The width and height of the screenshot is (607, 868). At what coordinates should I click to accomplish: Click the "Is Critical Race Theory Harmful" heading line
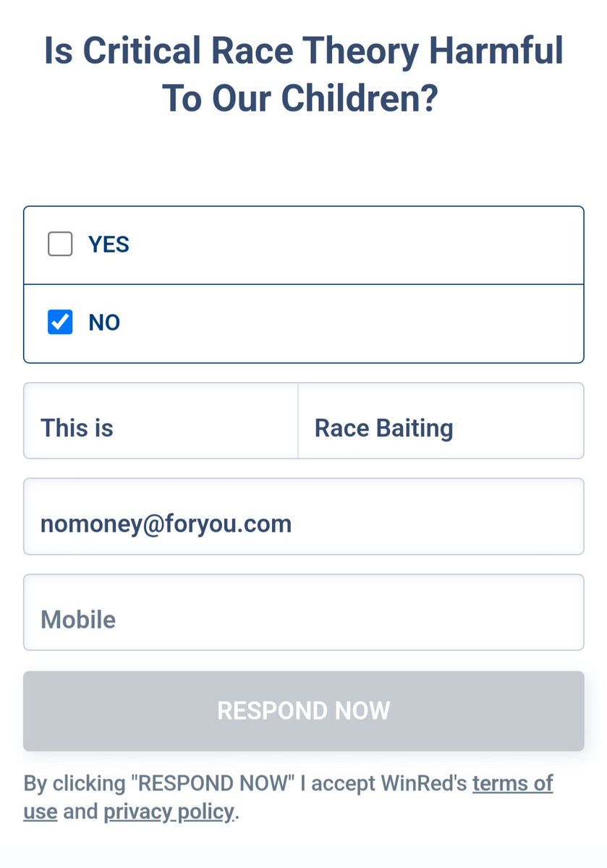point(303,52)
